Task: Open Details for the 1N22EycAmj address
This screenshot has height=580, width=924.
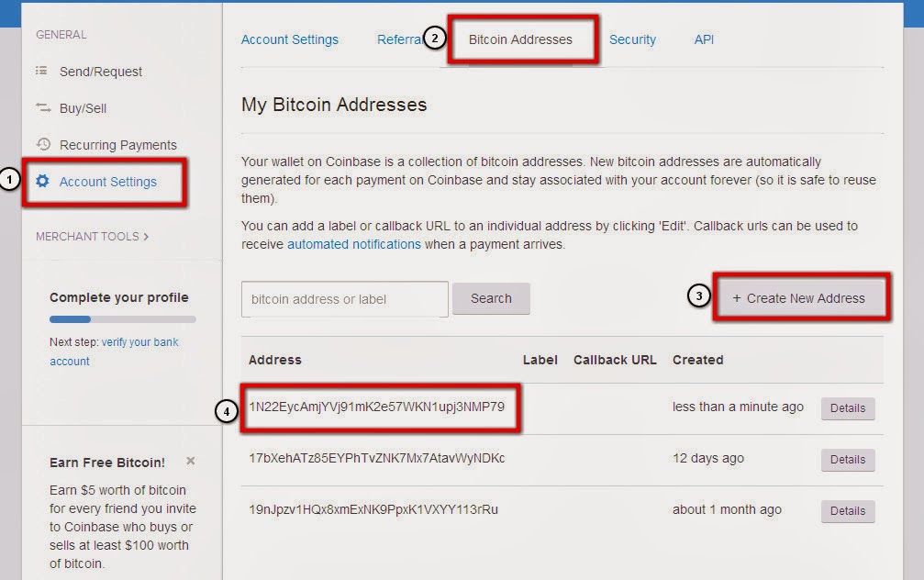Action: (848, 407)
